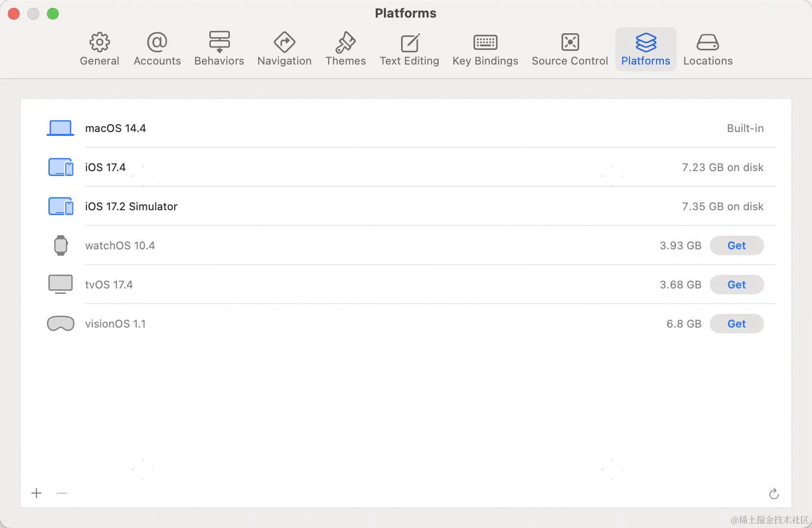Zoom the window with the green button
The width and height of the screenshot is (812, 528).
53,14
